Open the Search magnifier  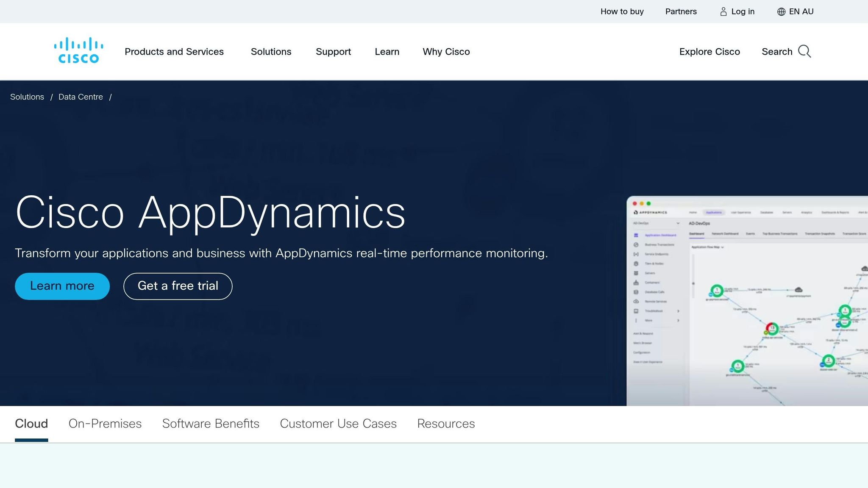(x=805, y=51)
